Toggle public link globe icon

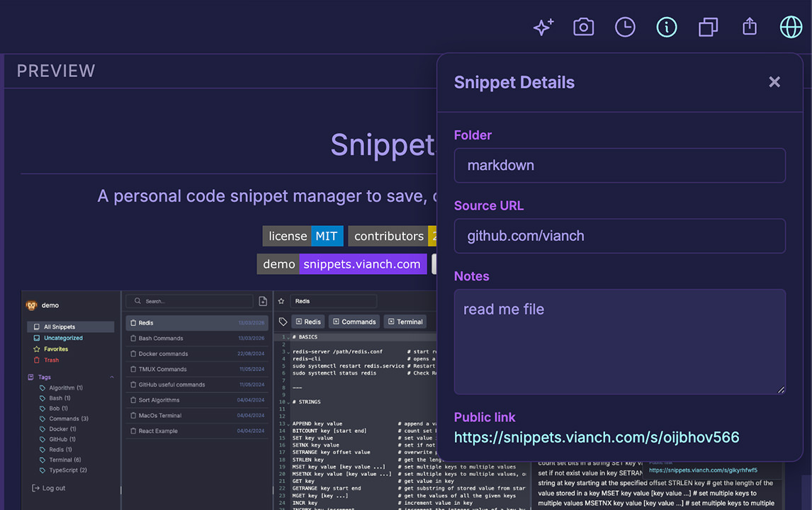point(791,27)
